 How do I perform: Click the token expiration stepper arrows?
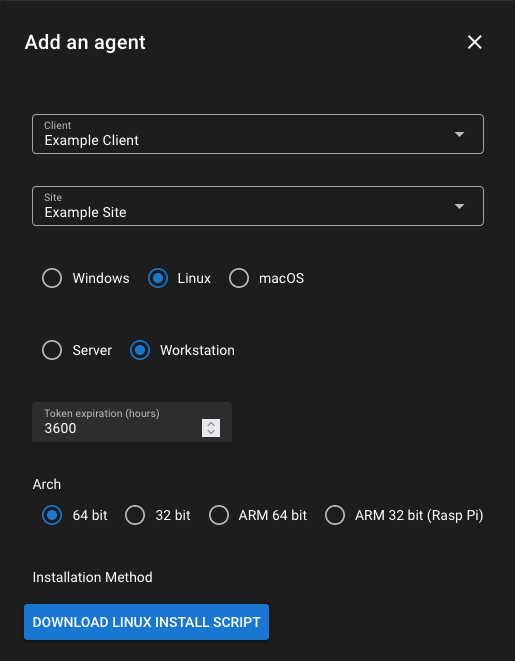(x=211, y=428)
